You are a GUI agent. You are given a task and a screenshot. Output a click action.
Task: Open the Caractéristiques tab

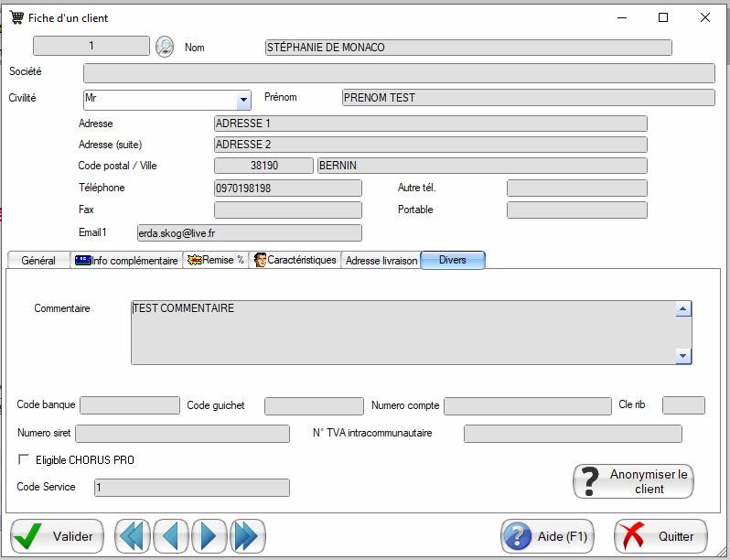click(x=295, y=261)
